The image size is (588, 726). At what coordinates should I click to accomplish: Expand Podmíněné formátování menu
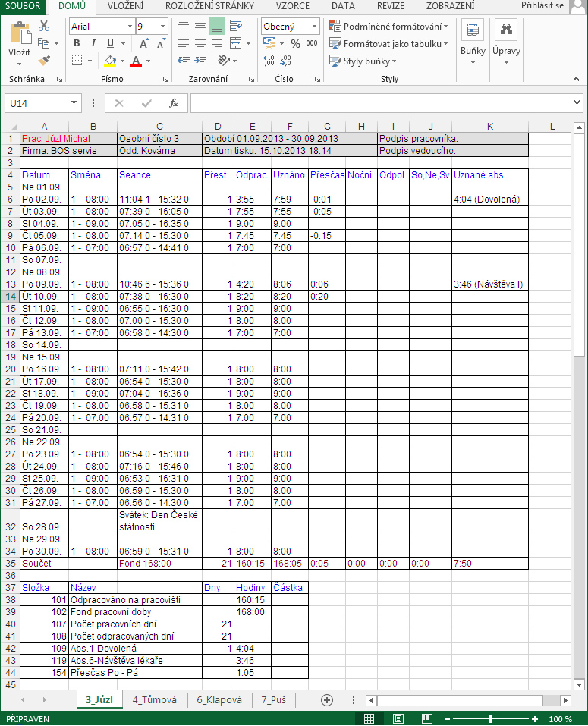[388, 26]
